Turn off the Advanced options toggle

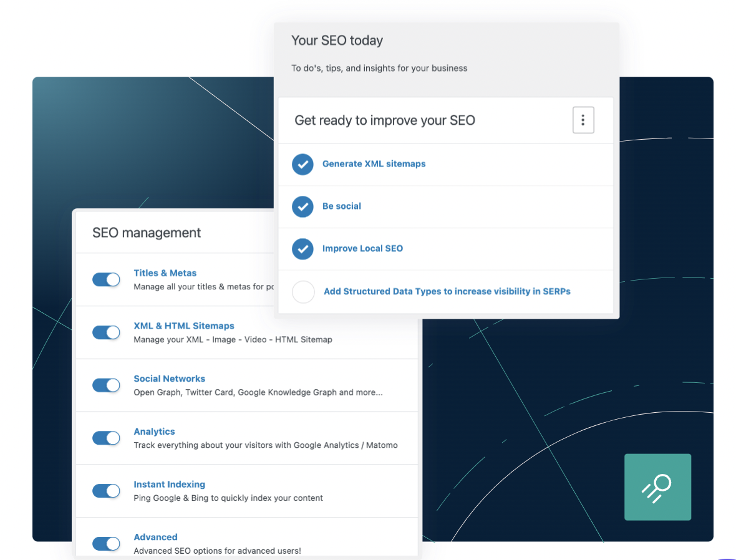point(106,543)
